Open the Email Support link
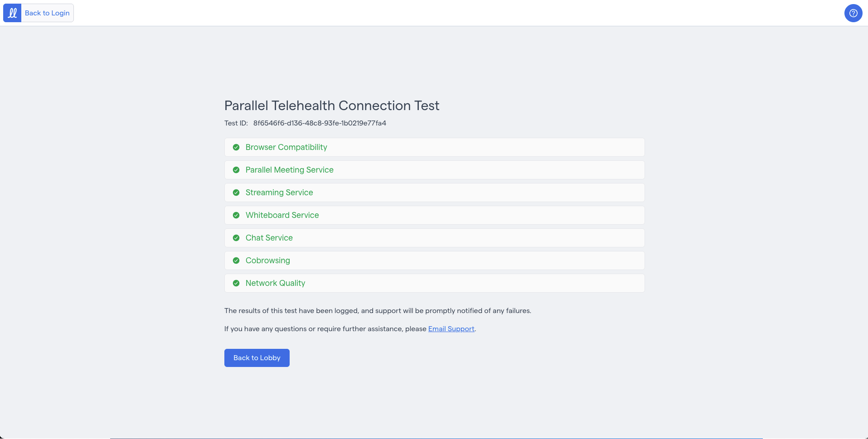868x439 pixels. (x=451, y=328)
